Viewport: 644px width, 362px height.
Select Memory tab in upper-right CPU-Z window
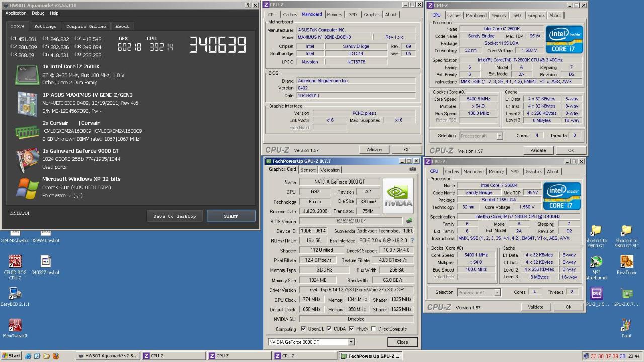click(x=499, y=16)
